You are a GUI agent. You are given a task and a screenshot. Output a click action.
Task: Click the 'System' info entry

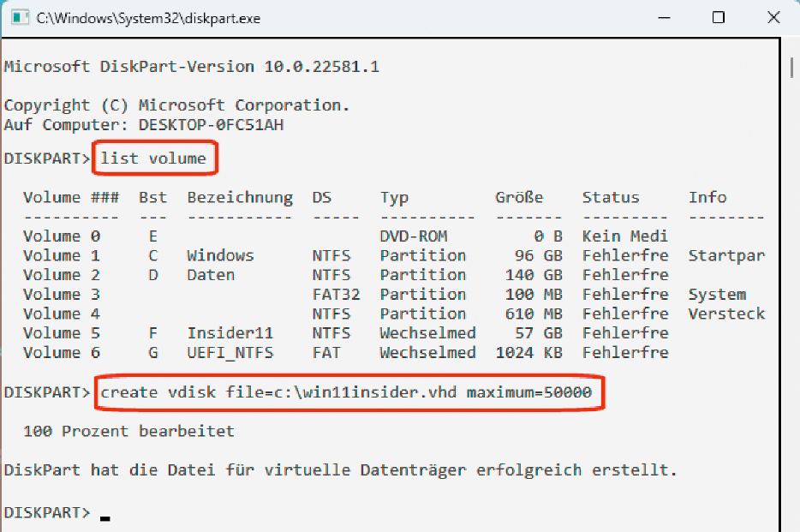(717, 295)
